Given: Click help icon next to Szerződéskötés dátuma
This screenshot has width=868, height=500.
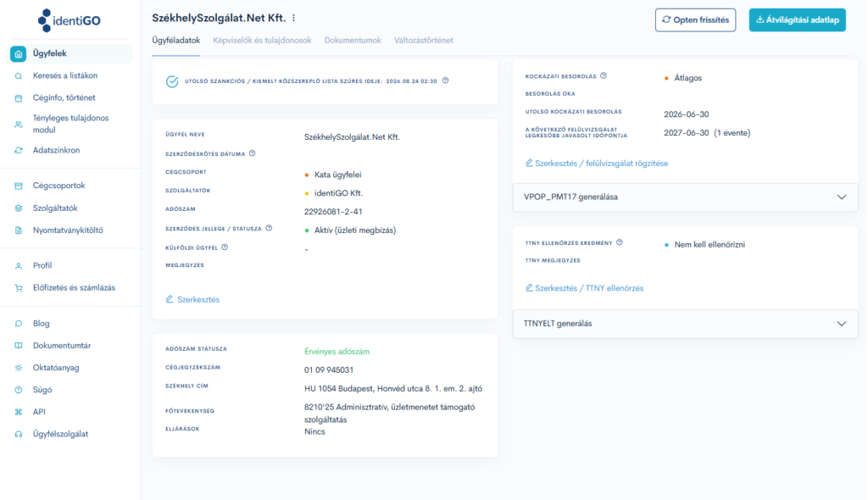Looking at the screenshot, I should point(252,153).
